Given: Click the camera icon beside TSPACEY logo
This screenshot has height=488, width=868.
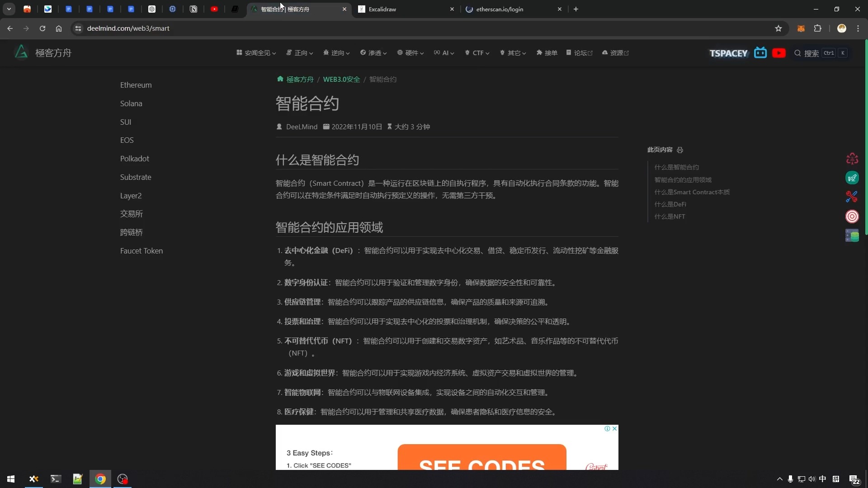Looking at the screenshot, I should pos(761,53).
